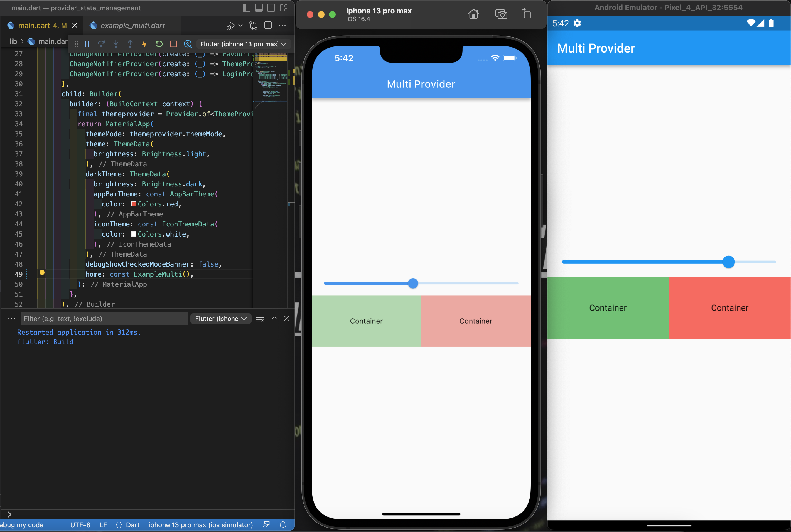Switch to example_multi.dart tab
The width and height of the screenshot is (791, 532).
click(x=132, y=25)
